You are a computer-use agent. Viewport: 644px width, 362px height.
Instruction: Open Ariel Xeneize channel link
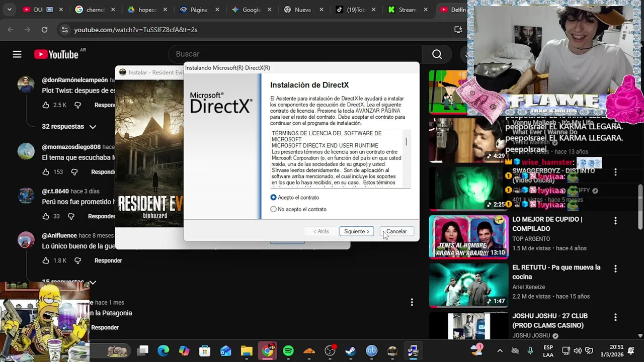pyautogui.click(x=528, y=287)
